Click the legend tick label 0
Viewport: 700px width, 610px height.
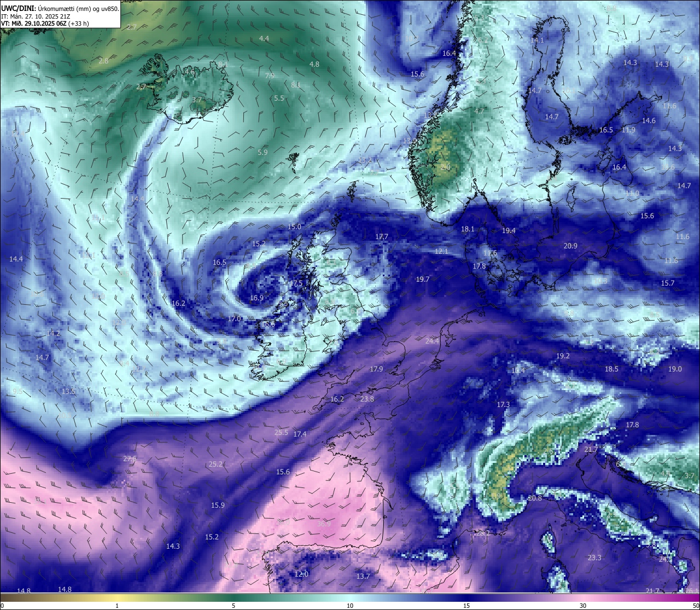2,606
